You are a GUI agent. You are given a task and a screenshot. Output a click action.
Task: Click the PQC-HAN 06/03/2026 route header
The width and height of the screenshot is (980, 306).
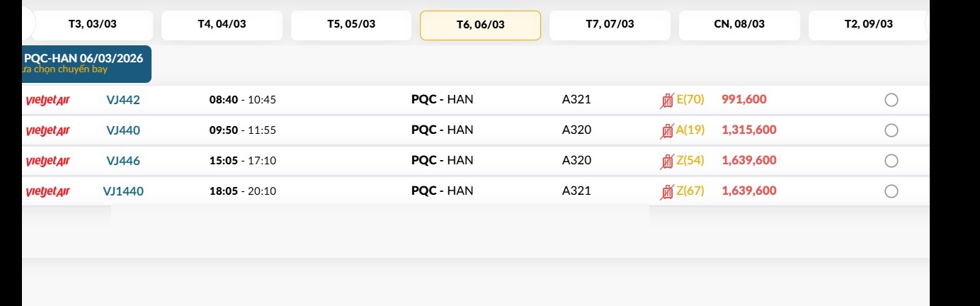tap(84, 59)
